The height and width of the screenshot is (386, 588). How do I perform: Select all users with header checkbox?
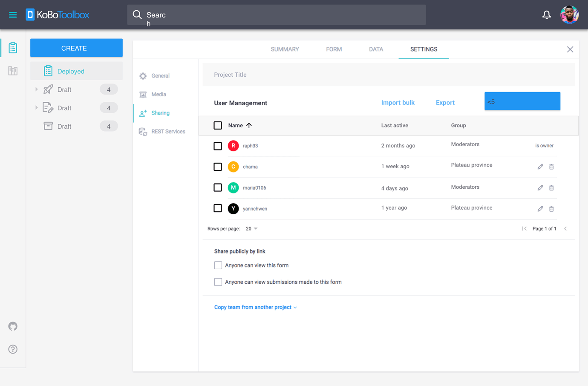[x=218, y=125]
